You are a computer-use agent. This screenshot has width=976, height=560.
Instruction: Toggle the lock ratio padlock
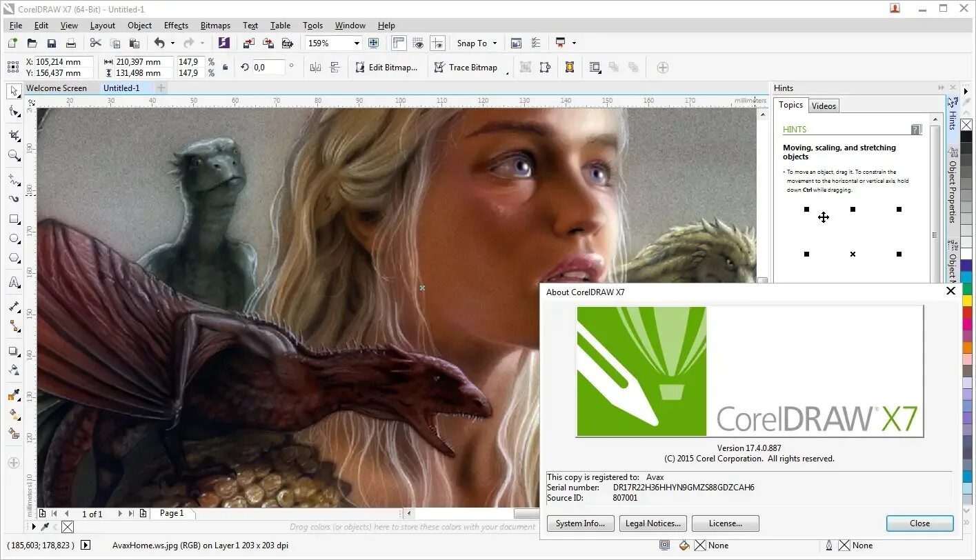pyautogui.click(x=224, y=67)
